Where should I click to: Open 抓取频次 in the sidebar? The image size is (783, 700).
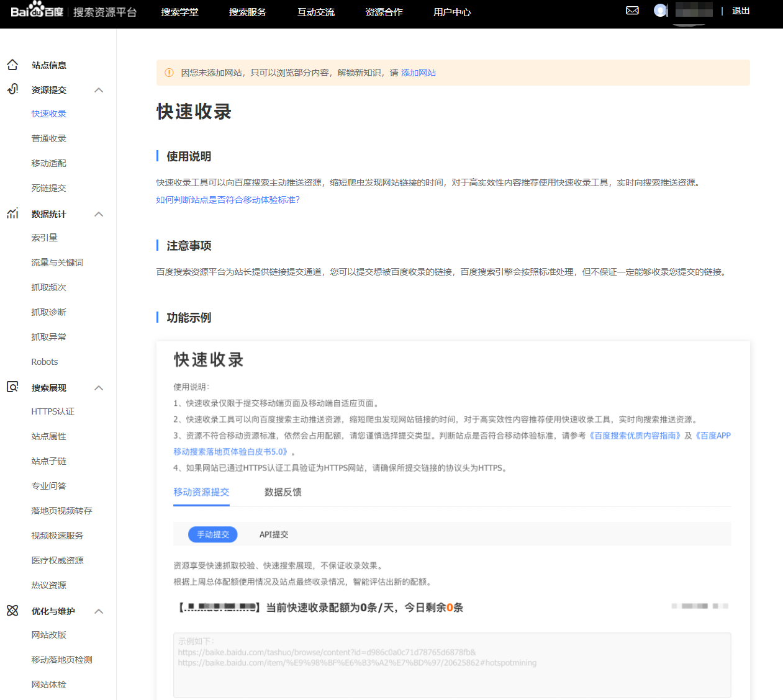[x=49, y=287]
